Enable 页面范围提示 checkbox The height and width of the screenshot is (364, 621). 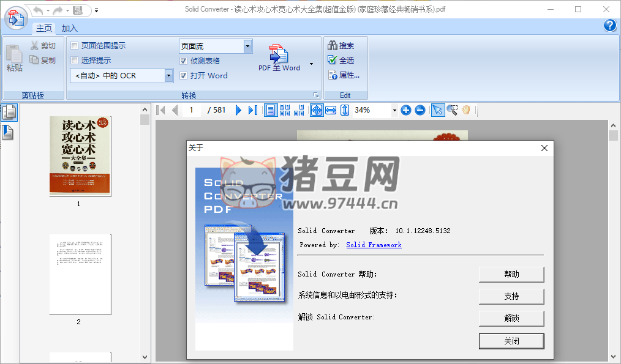pos(75,46)
